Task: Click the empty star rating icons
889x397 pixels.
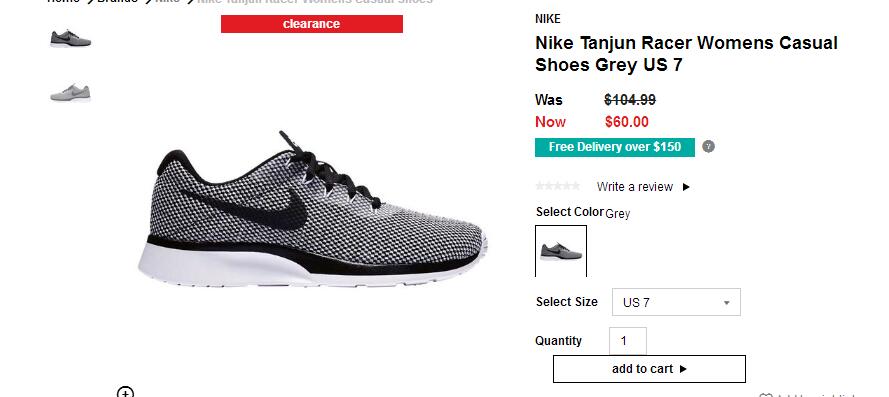Action: click(558, 186)
